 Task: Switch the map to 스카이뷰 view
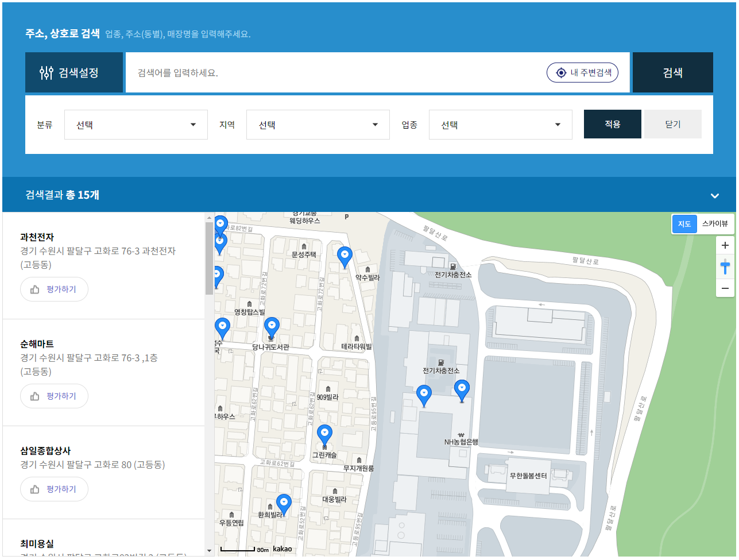tap(715, 224)
